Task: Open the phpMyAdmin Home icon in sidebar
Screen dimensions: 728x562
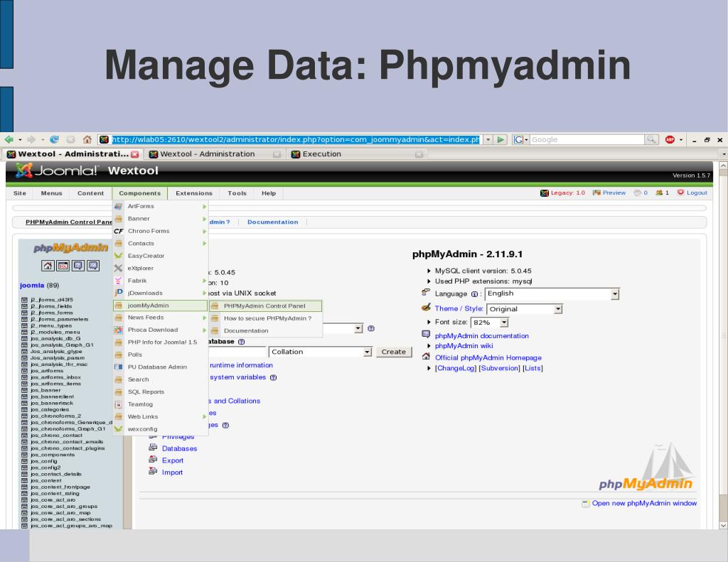Action: pyautogui.click(x=48, y=266)
